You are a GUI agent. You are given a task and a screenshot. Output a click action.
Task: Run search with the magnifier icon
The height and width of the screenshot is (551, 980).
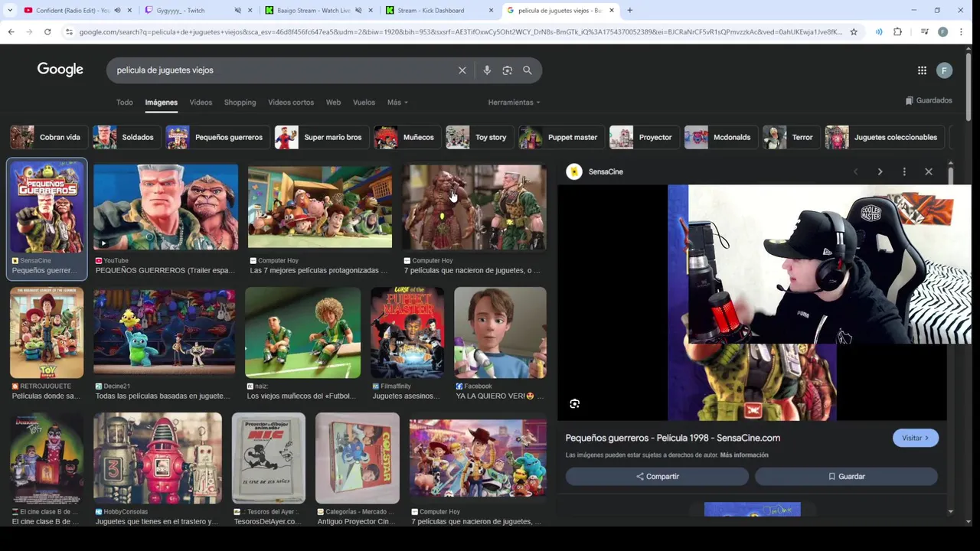pyautogui.click(x=528, y=70)
